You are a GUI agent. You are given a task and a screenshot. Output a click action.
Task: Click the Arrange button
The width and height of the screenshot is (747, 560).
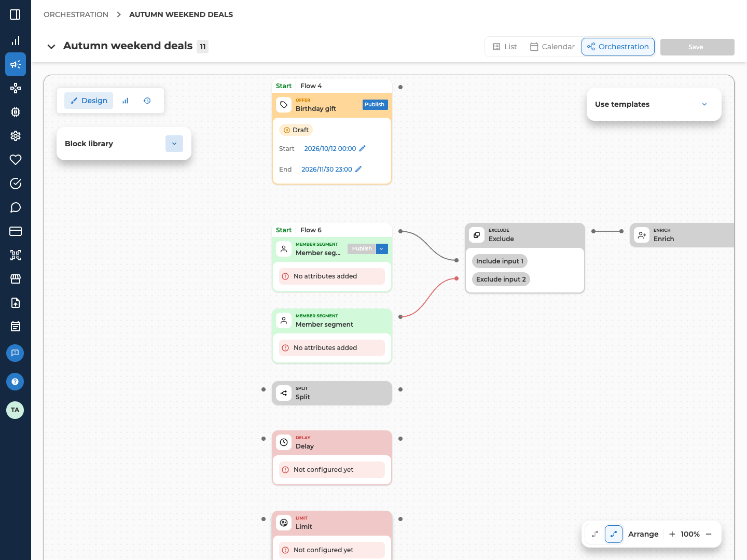click(643, 534)
